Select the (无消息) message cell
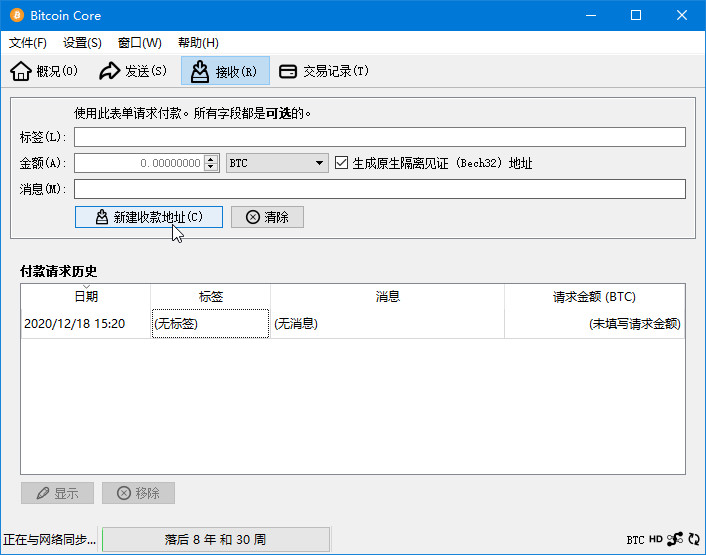Screen dimensions: 706x555 pos(388,324)
